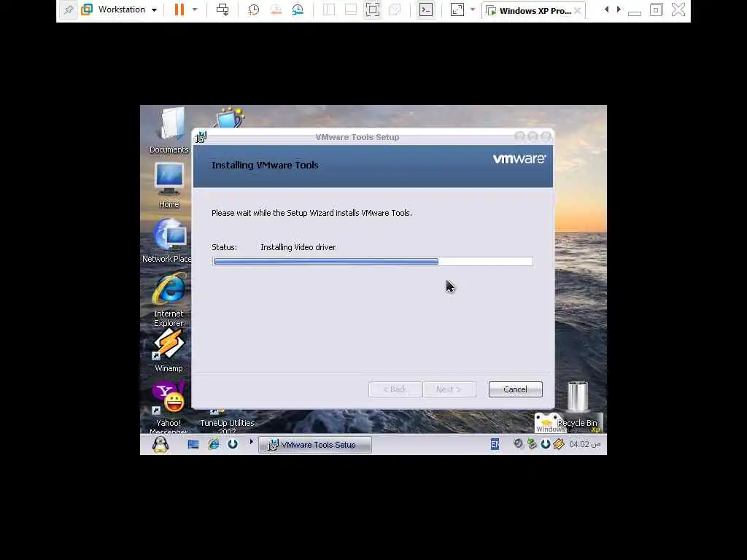Click VMware Tools Setup taskbar button
The width and height of the screenshot is (747, 560).
coord(315,445)
